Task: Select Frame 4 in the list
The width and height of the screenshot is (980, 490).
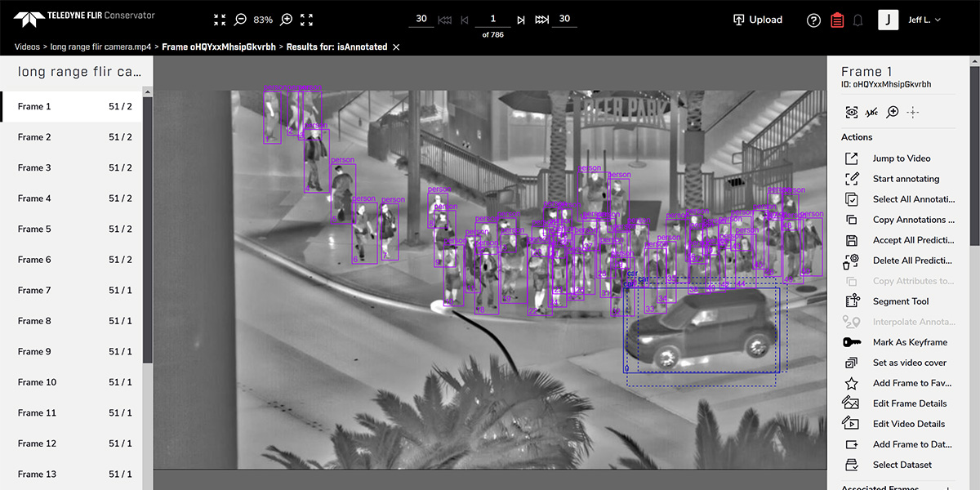Action: coord(71,198)
